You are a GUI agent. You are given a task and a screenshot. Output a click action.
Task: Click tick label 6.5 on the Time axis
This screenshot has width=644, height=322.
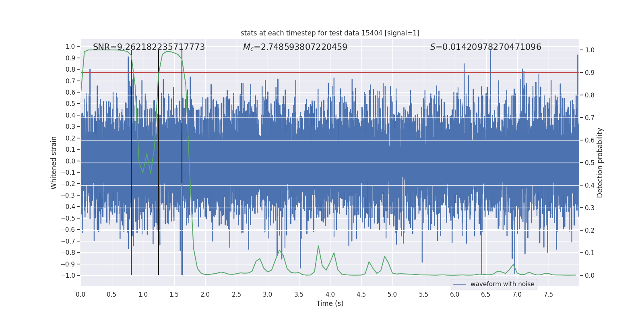[x=486, y=294]
